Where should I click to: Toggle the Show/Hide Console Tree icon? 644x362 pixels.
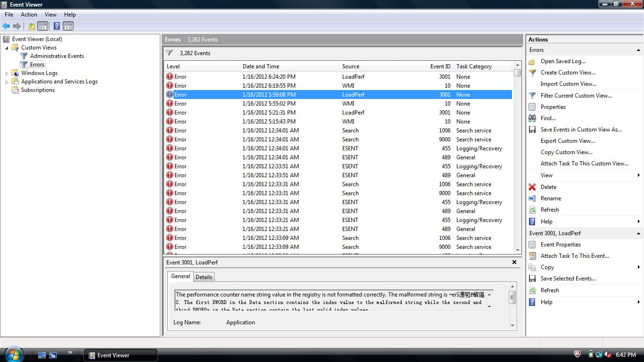42,26
